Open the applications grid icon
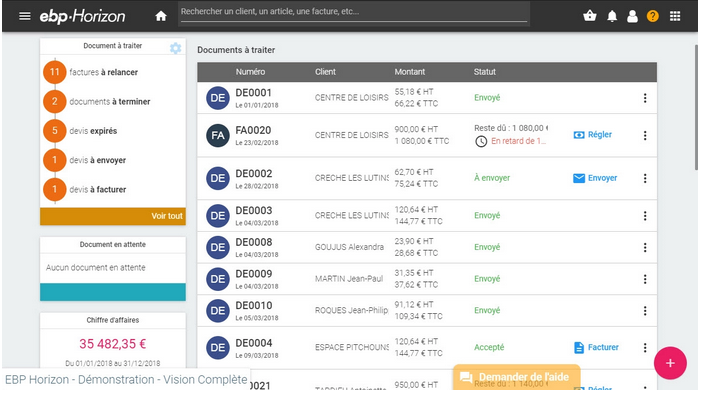The image size is (704, 394). point(675,16)
